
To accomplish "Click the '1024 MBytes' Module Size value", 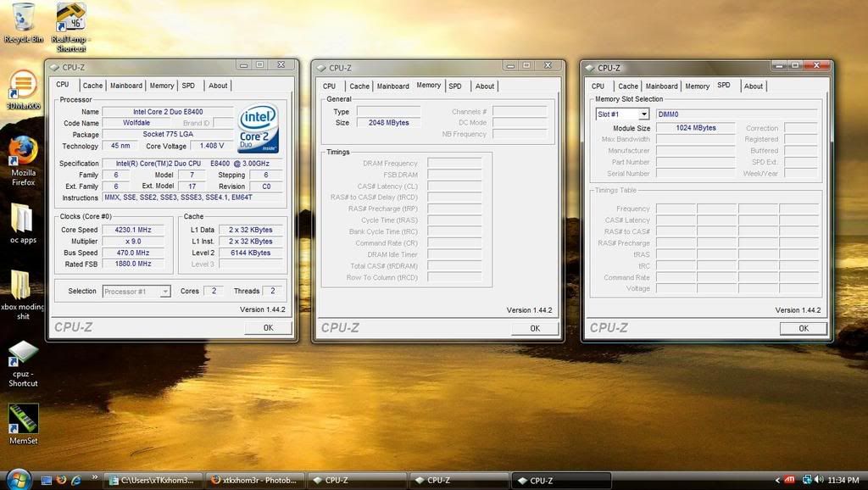I will pos(696,128).
